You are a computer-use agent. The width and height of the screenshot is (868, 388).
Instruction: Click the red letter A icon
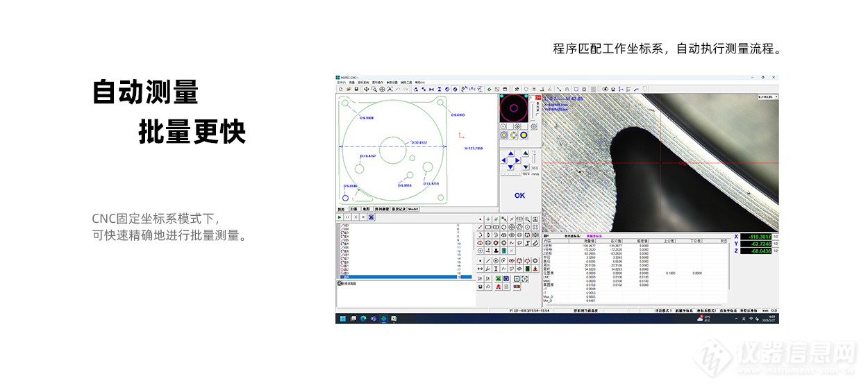click(499, 287)
